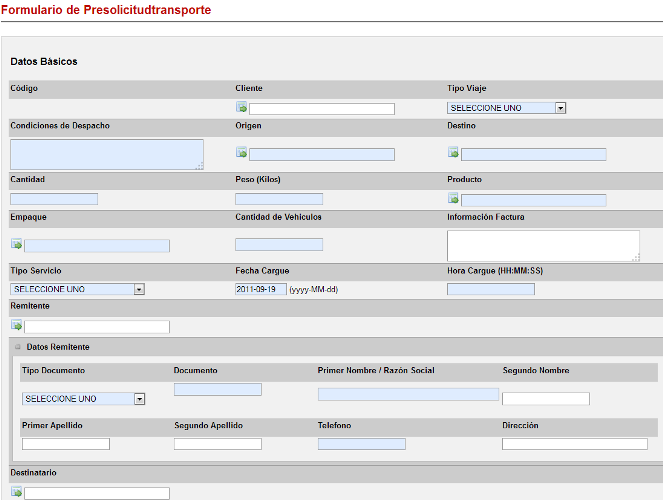Screen dimensions: 663x500
Task: Select the Cantidad input field
Action: pos(54,199)
